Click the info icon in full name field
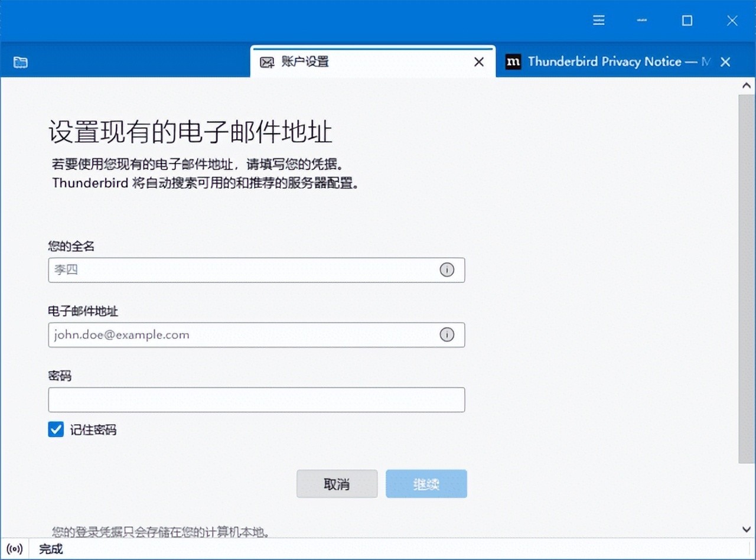The image size is (756, 560). pos(447,270)
